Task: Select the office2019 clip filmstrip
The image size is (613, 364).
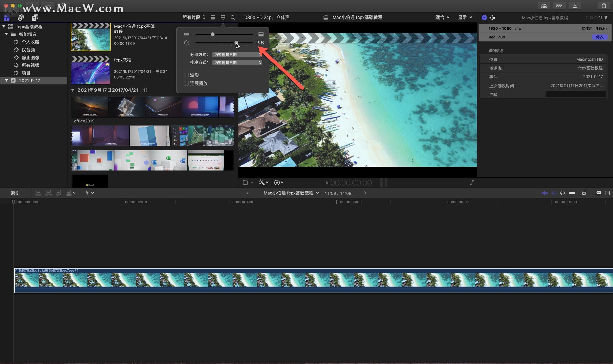Action: click(153, 107)
